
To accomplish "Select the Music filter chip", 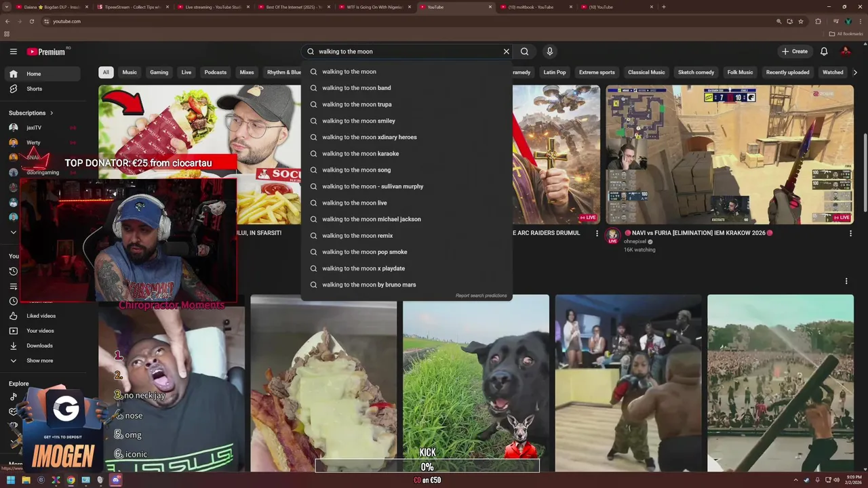I will (x=130, y=73).
